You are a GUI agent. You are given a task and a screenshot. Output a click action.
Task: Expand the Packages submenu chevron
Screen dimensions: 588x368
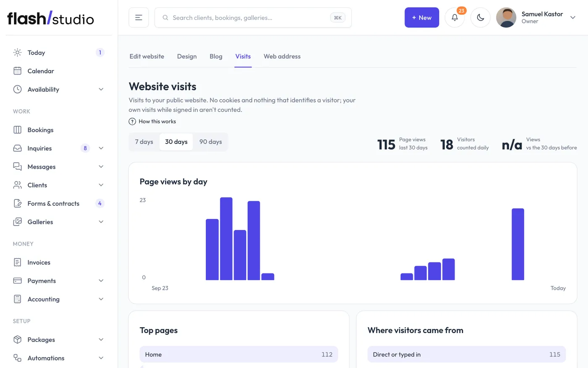[101, 339]
